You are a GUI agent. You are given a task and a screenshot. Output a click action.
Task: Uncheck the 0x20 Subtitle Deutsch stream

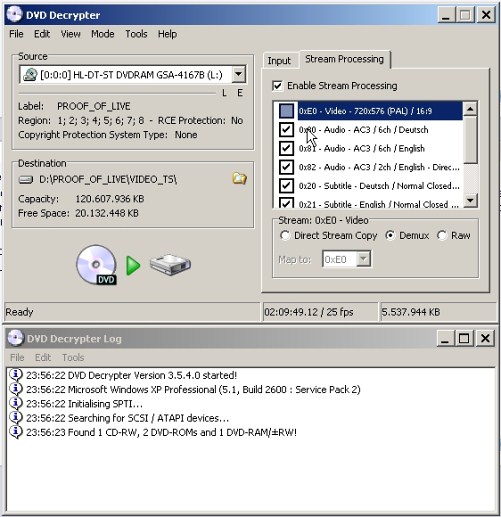tap(286, 185)
